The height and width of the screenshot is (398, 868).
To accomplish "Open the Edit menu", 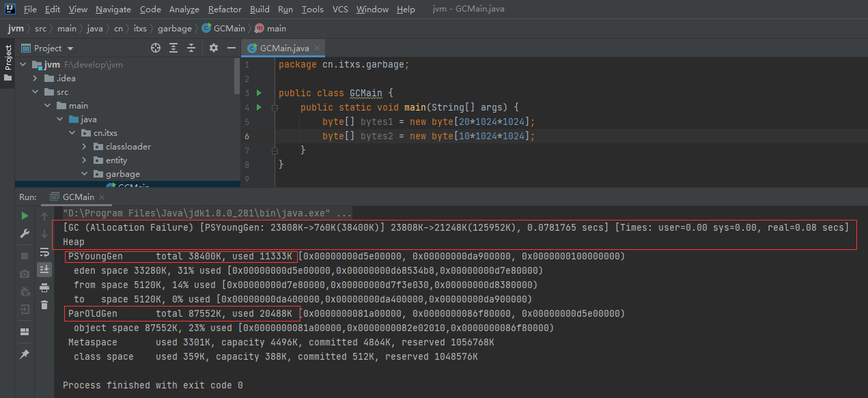I will coord(53,10).
